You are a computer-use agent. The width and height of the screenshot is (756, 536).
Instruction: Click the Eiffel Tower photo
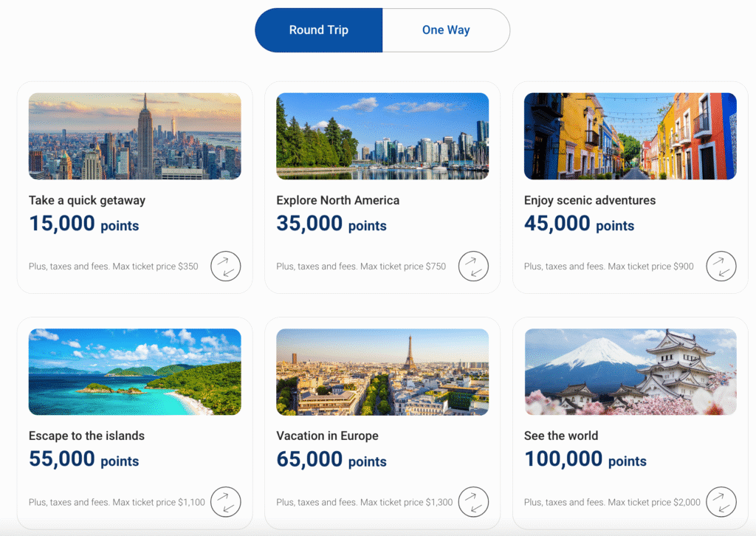click(382, 371)
